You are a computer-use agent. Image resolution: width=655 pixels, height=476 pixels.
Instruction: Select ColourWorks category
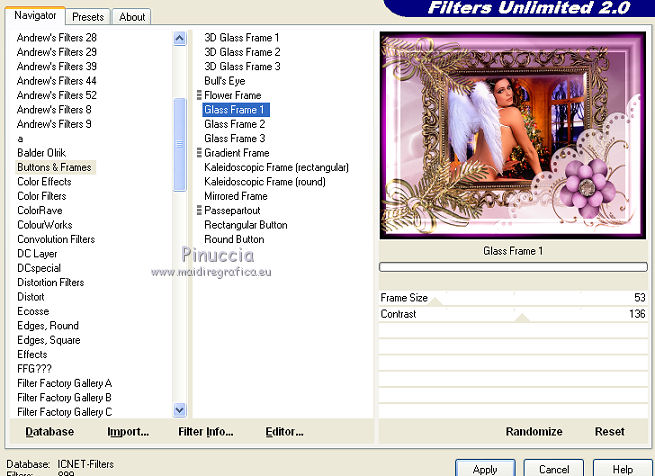coord(45,225)
